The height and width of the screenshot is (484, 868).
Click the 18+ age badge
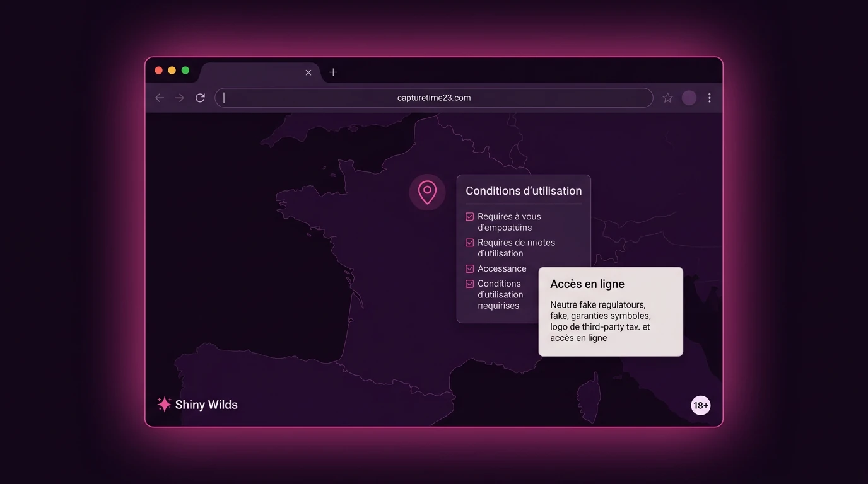pos(701,405)
